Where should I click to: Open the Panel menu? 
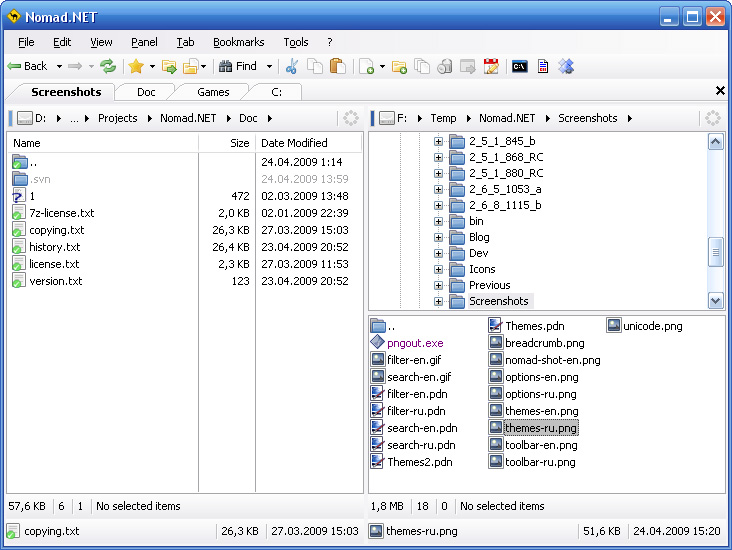(x=144, y=42)
